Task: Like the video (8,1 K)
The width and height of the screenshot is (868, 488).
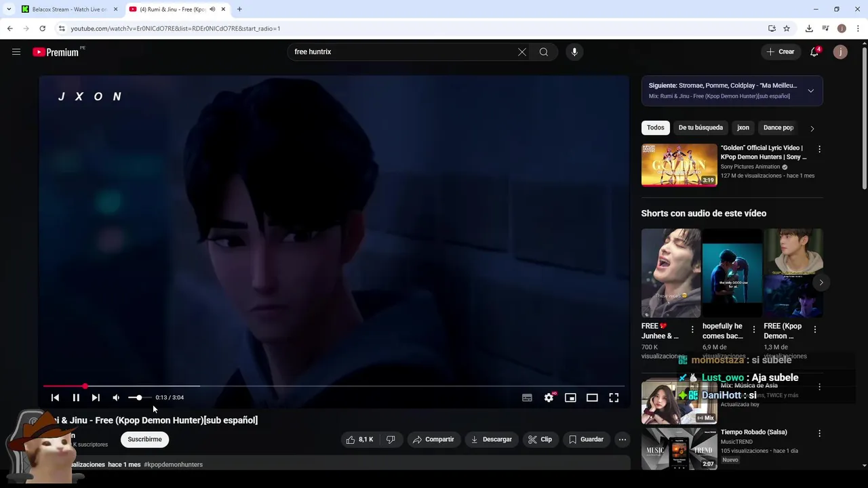Action: point(359,439)
